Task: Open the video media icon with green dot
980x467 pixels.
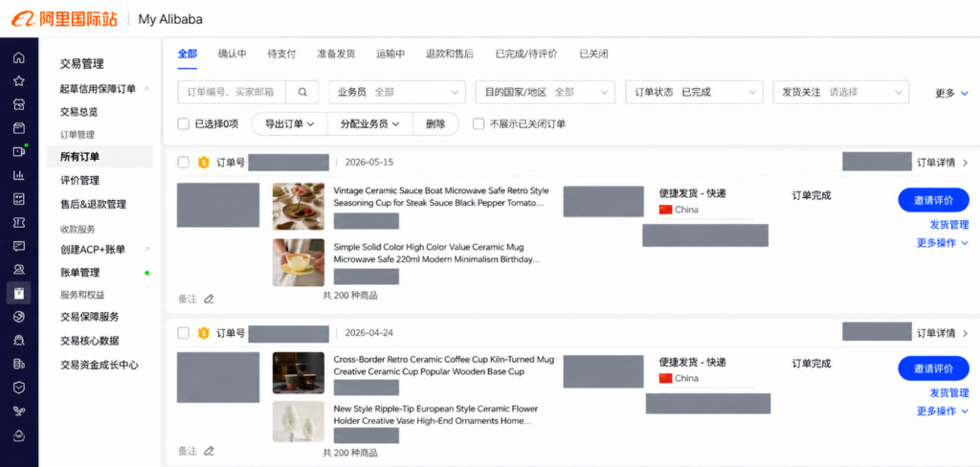Action: click(x=19, y=151)
